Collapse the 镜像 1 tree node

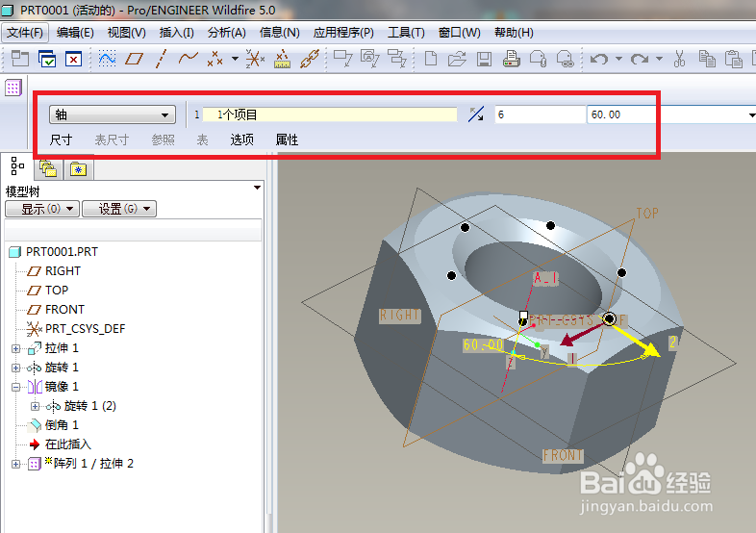(16, 387)
